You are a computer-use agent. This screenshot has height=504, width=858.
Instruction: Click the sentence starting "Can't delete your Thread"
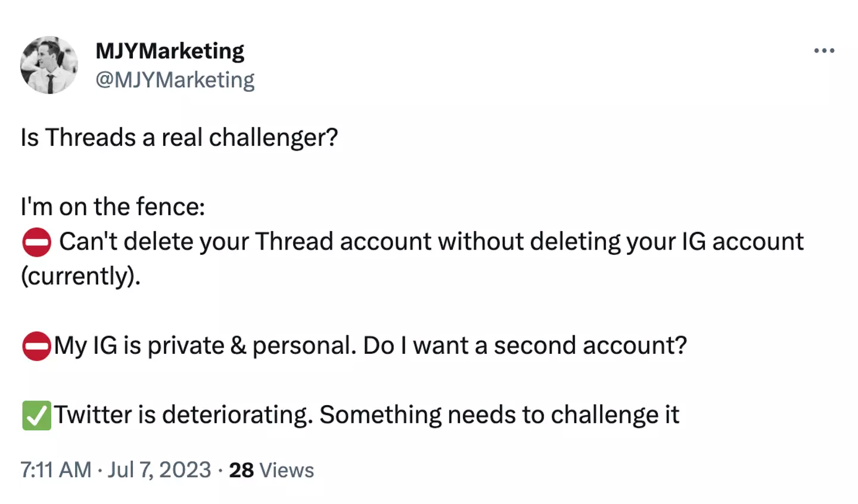[x=334, y=242]
